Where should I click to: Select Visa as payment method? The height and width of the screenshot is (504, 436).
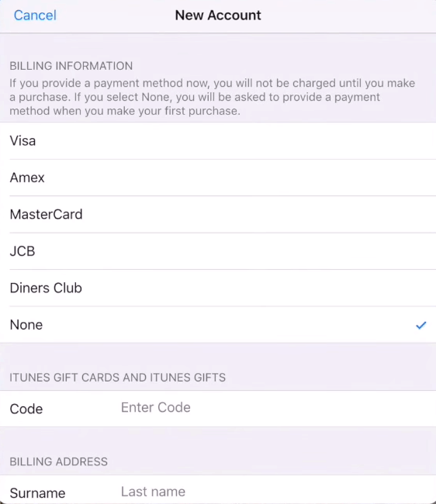pos(218,141)
